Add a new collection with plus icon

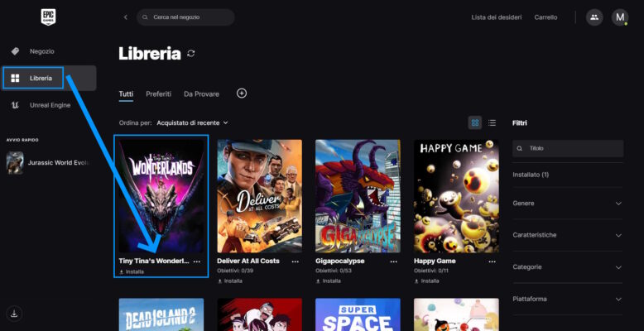[242, 94]
